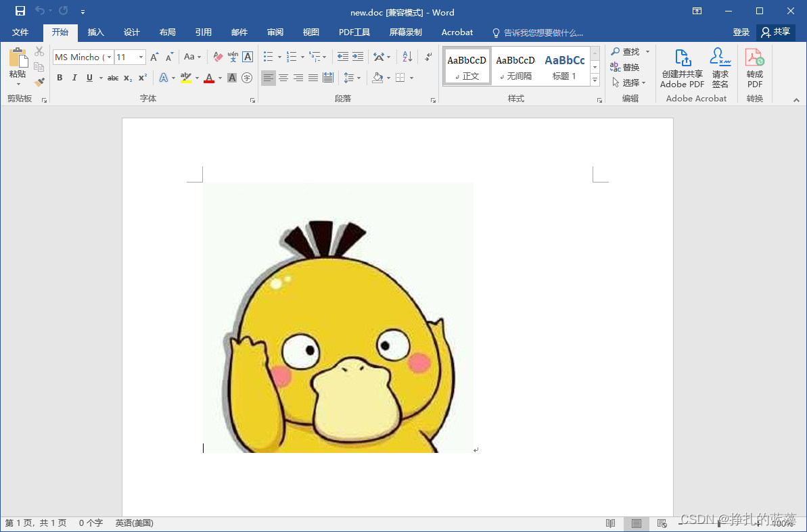
Task: Justify the paragraph text
Action: 313,78
